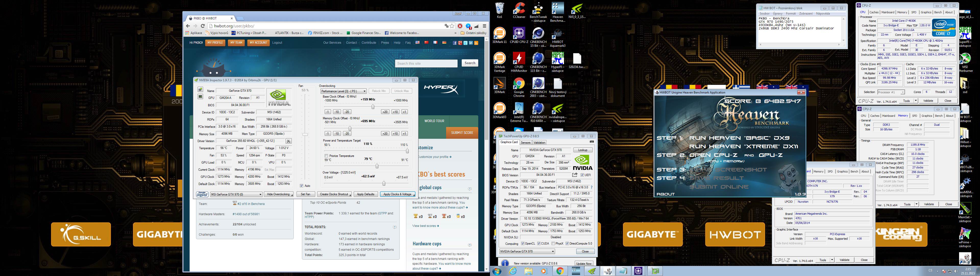
Task: Reload the hwbot.org page in Chrome
Action: pos(203,26)
